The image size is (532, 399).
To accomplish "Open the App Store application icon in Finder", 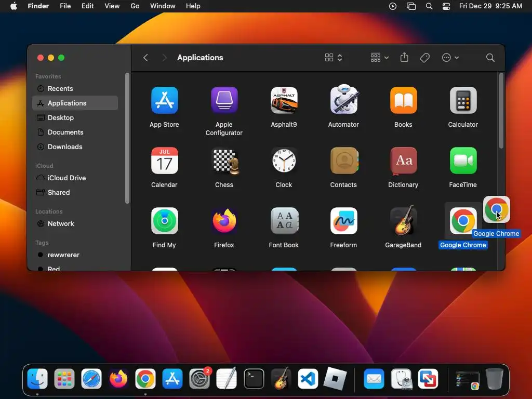I will pyautogui.click(x=164, y=100).
